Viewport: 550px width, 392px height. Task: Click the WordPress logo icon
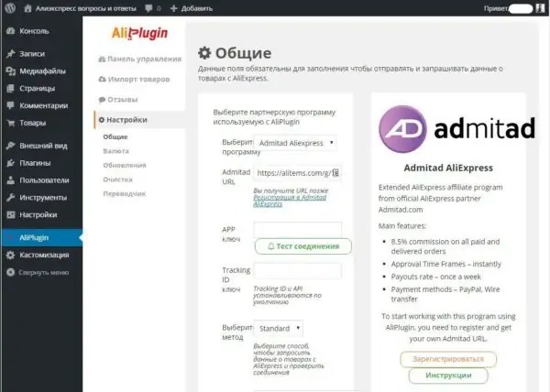click(x=10, y=7)
